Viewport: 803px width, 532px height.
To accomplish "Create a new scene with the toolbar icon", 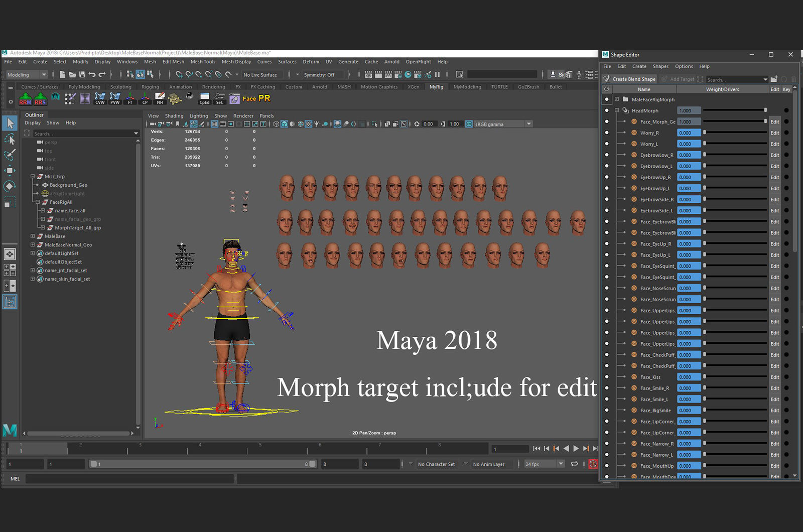I will pos(63,74).
